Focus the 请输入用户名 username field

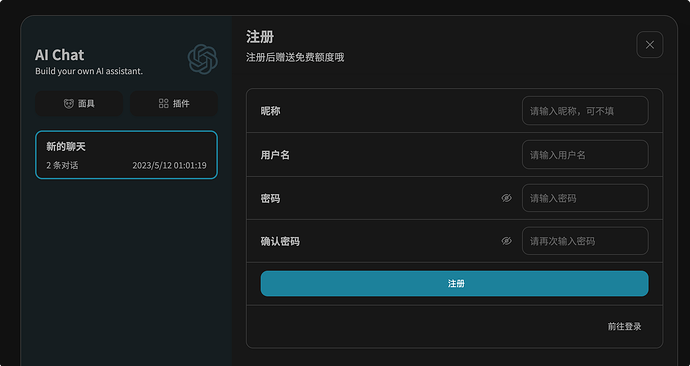(585, 154)
